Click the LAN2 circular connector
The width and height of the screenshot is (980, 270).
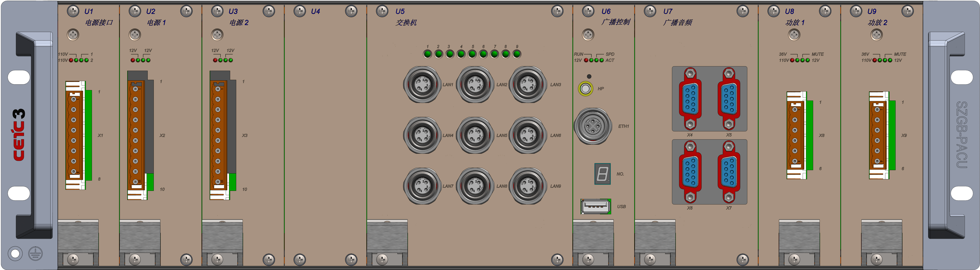[475, 84]
